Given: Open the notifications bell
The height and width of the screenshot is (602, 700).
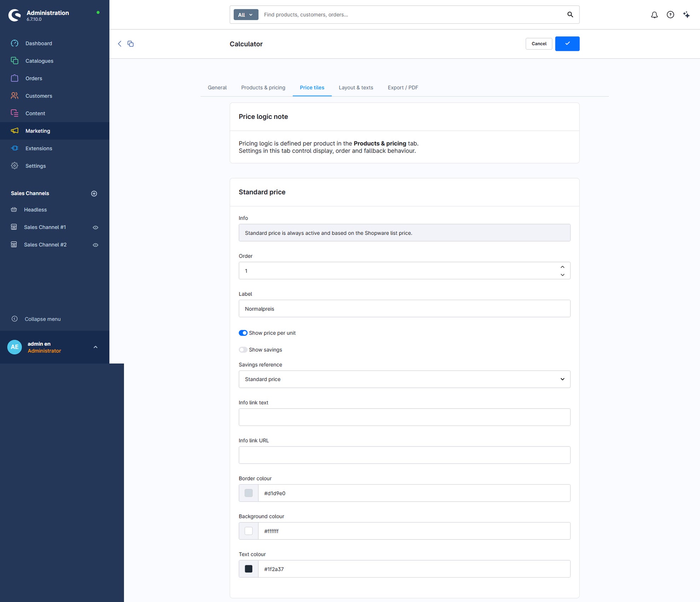Looking at the screenshot, I should [654, 14].
